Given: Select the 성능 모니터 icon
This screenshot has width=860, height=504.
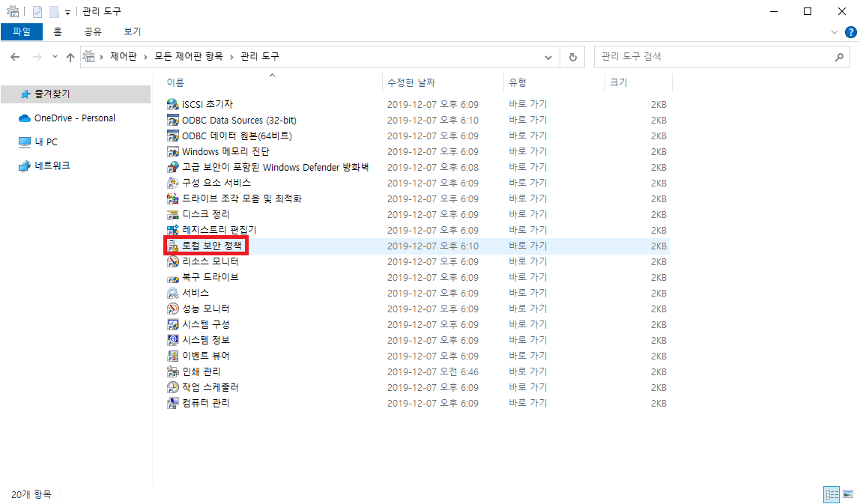Looking at the screenshot, I should pos(173,309).
